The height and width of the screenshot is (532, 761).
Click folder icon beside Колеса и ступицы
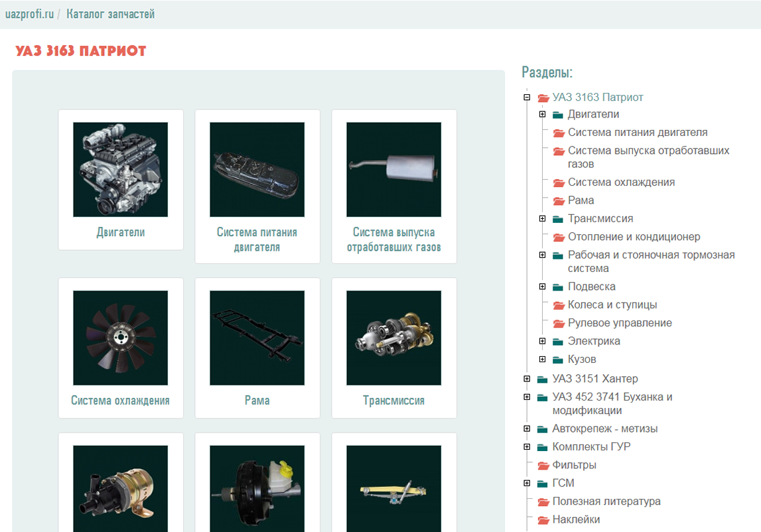[x=559, y=305]
